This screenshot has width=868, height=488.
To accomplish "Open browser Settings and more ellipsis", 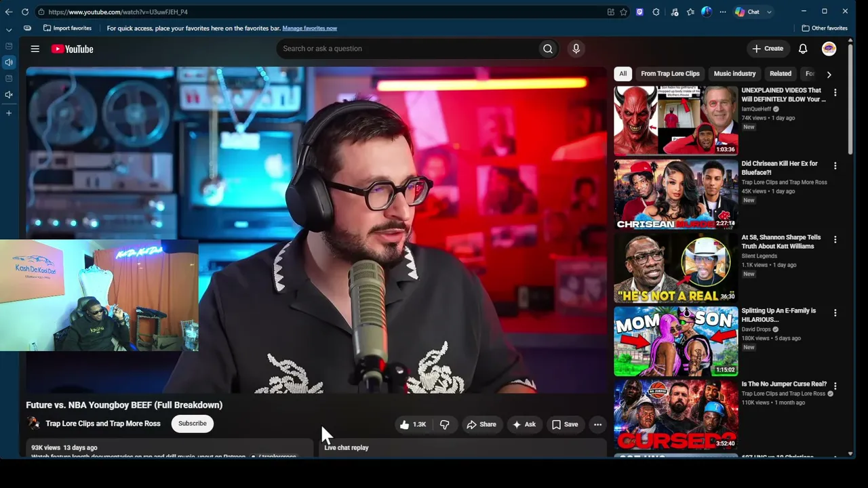I will pyautogui.click(x=723, y=12).
